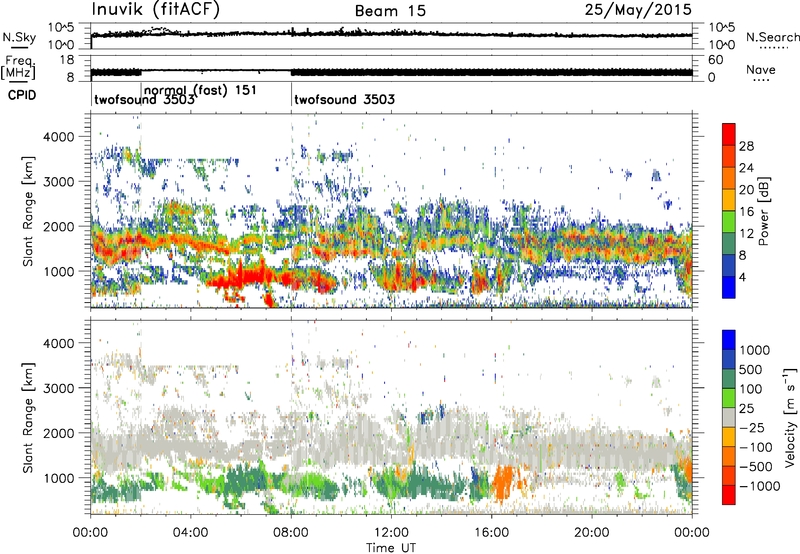Click the 'Time UT' axis title
Viewport: 800px width, 554px height.
coord(391,548)
